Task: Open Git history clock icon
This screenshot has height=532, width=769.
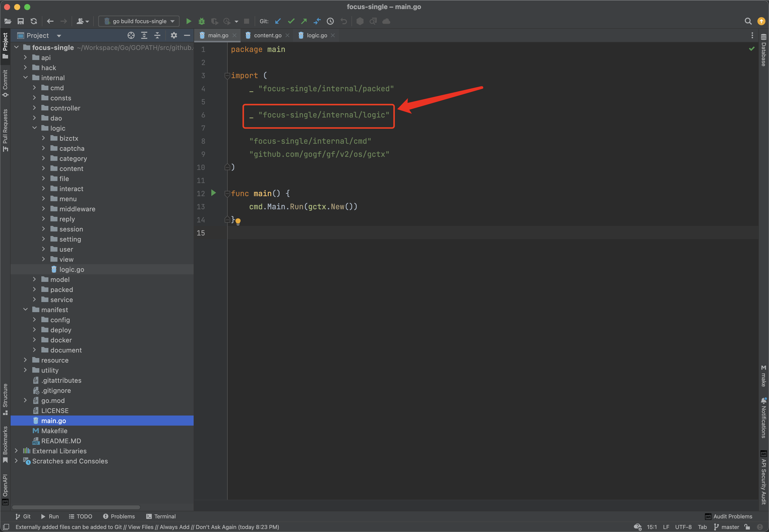Action: pyautogui.click(x=330, y=21)
